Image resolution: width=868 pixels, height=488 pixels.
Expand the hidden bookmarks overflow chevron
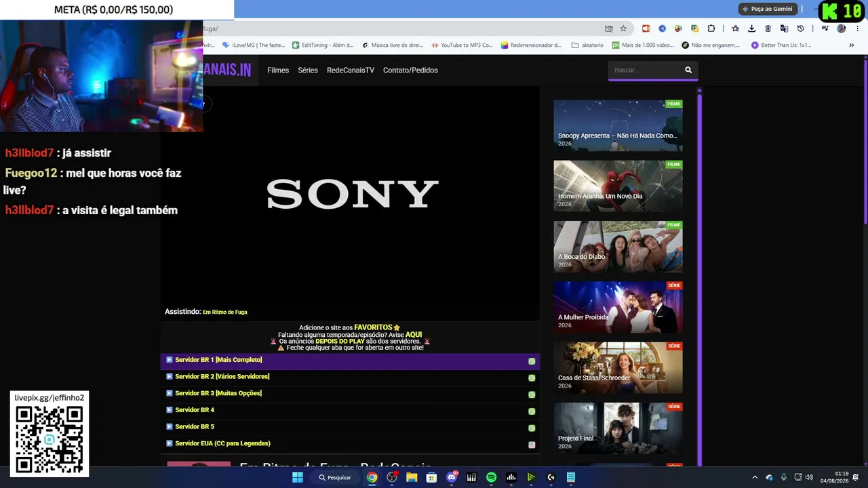pyautogui.click(x=852, y=45)
